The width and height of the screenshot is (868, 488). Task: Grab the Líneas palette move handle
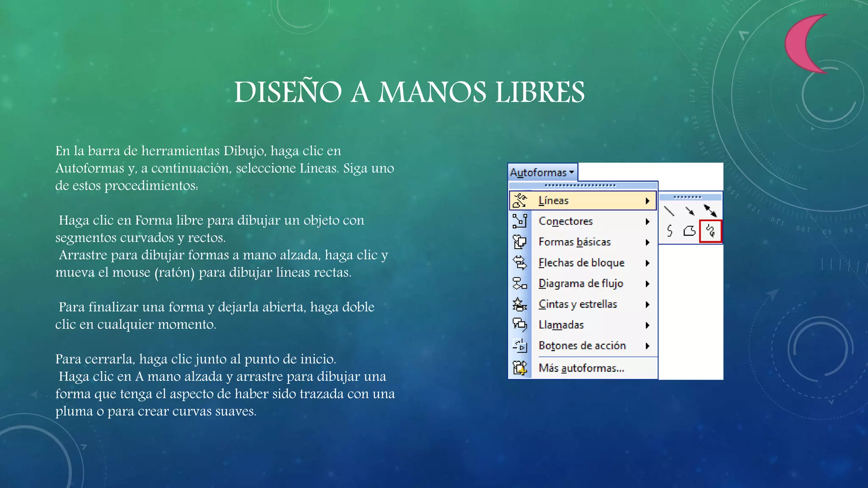690,197
